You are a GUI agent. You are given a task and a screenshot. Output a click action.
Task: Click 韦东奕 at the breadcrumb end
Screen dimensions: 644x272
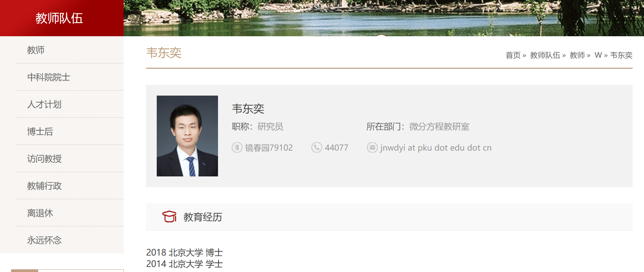pyautogui.click(x=621, y=55)
